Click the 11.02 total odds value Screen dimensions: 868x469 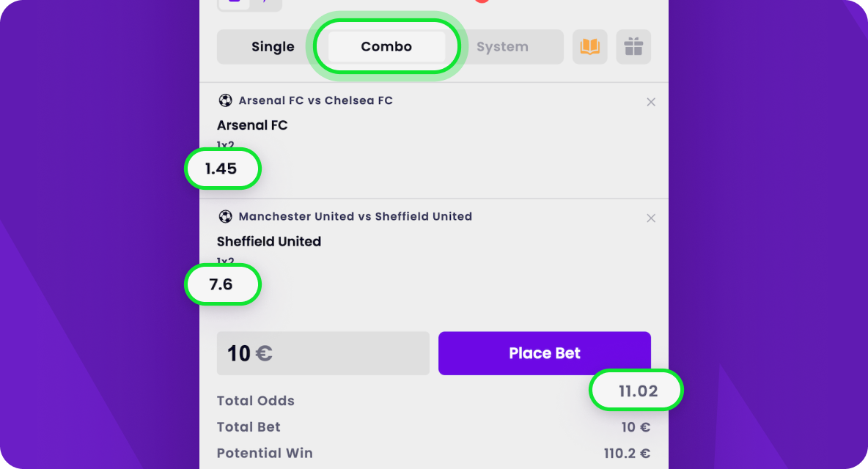637,391
